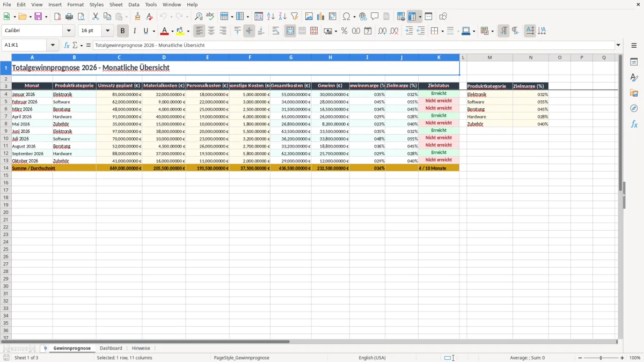Click the Font Color red swatch
The width and height of the screenshot is (644, 362).
pos(165,31)
